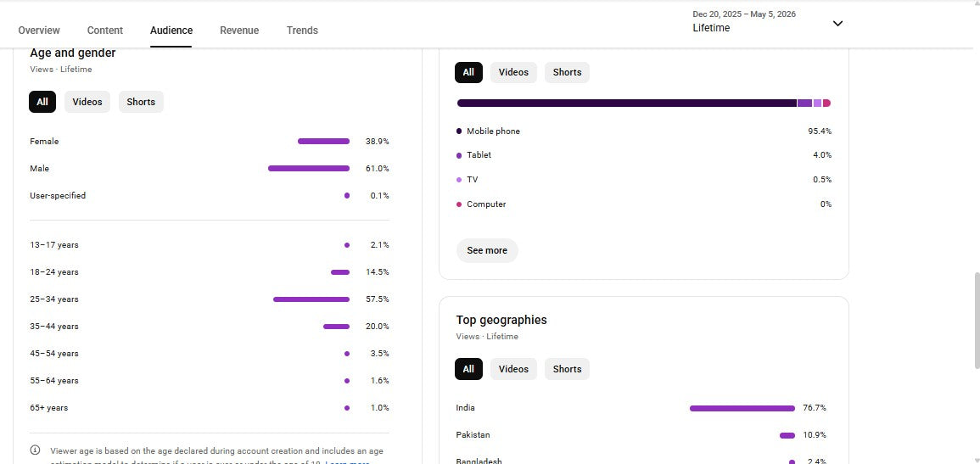
Task: Select Shorts filter under Top geographies
Action: 567,369
